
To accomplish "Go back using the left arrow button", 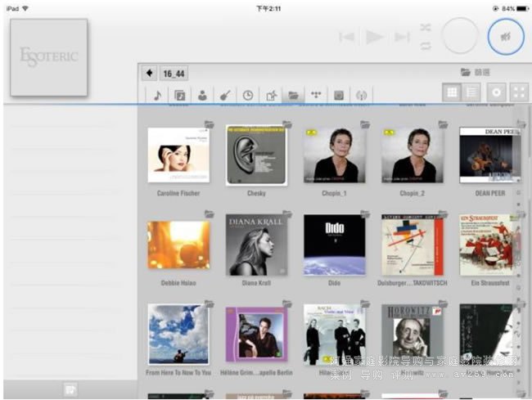I will coord(150,74).
